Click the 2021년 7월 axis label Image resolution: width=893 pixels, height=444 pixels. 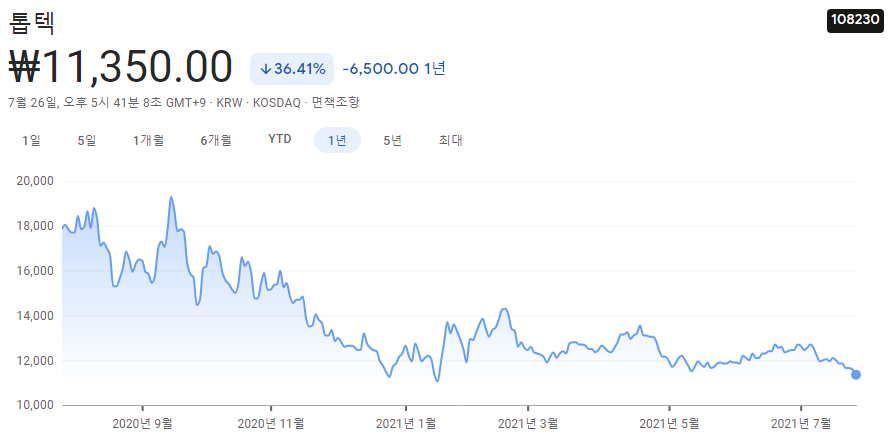(x=801, y=424)
